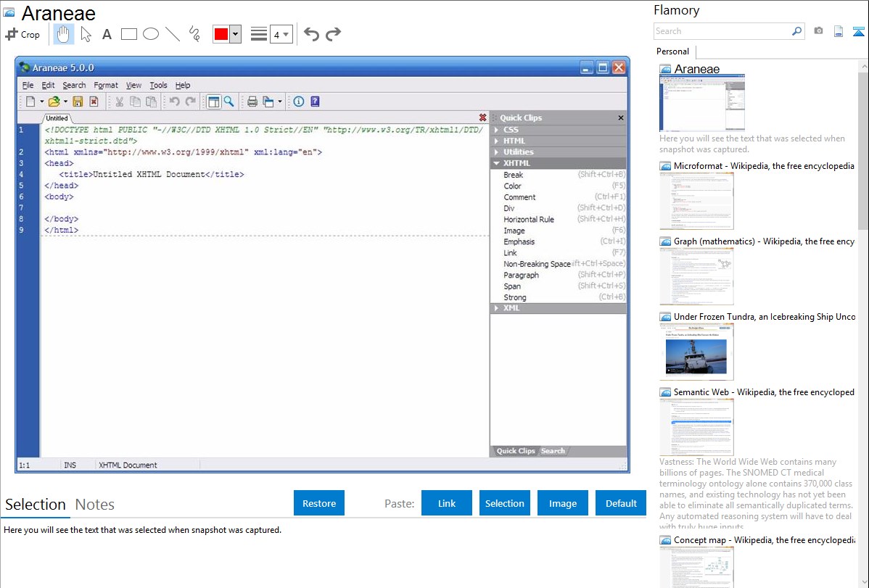The height and width of the screenshot is (588, 869).
Task: Redo the annotation
Action: pos(333,34)
